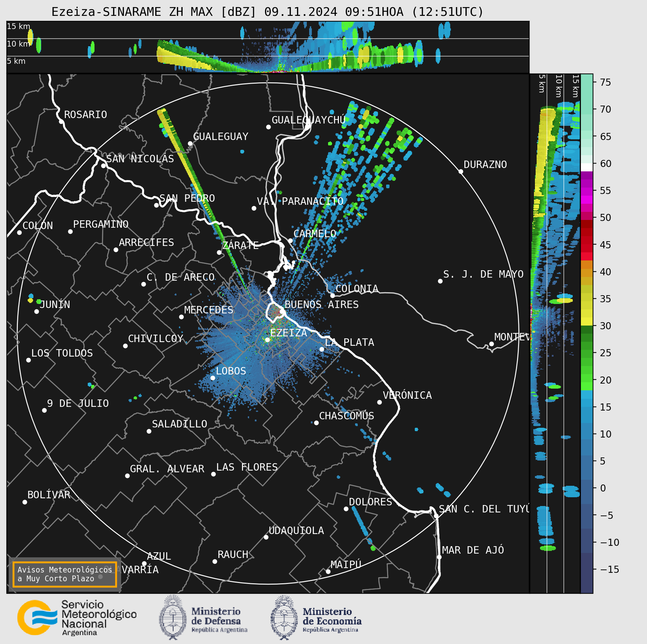
Task: Click the LOS TOLDOS label
Action: pos(62,353)
